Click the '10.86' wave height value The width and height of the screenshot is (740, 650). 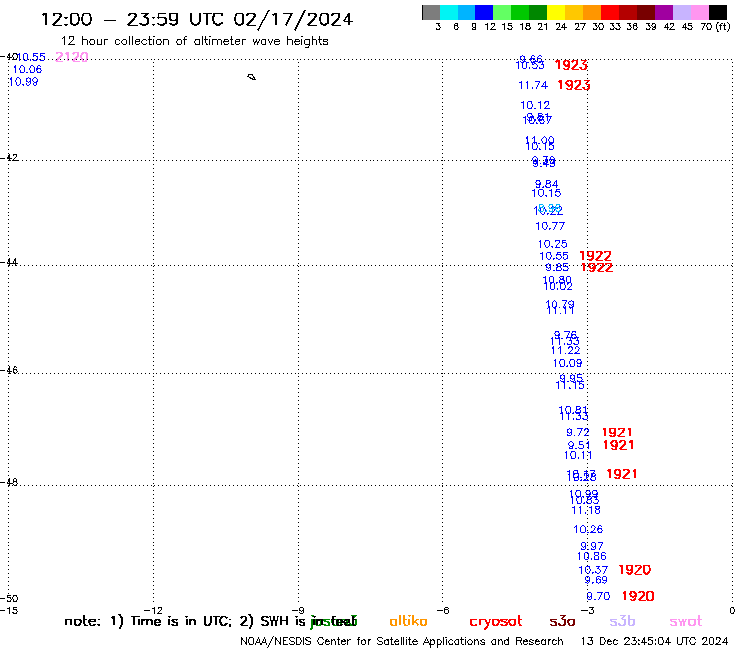coord(592,557)
